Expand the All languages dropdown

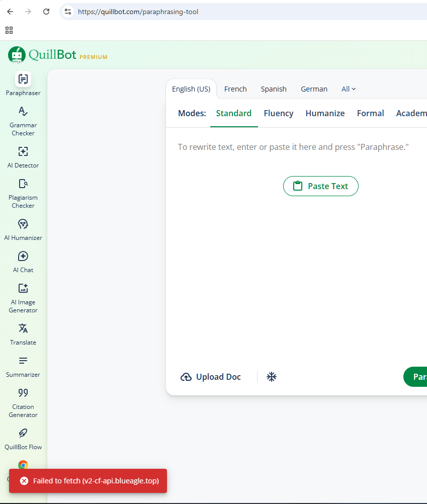click(x=349, y=89)
